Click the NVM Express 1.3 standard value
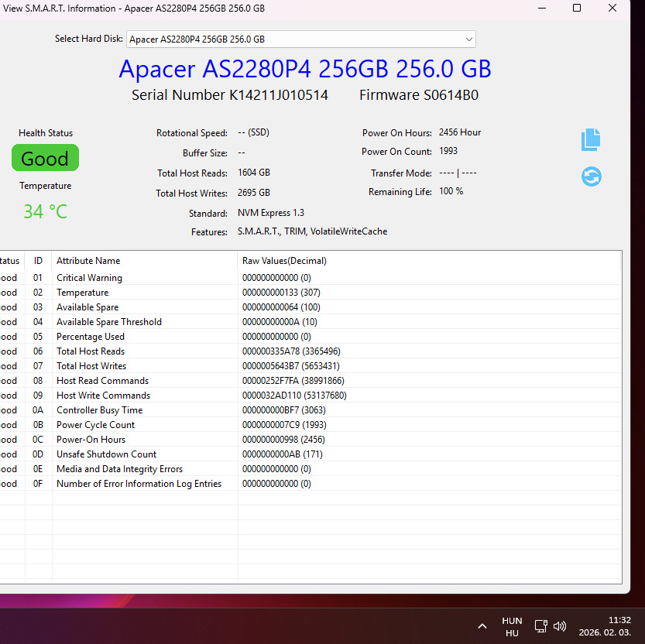Image resolution: width=645 pixels, height=644 pixels. [271, 213]
